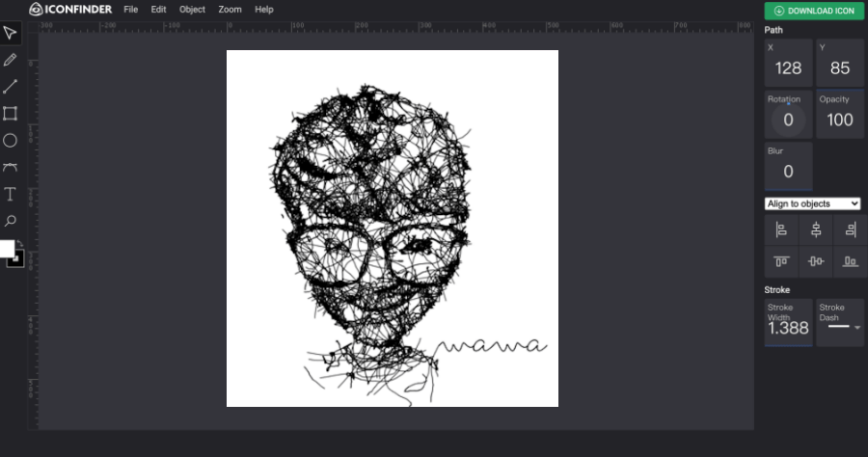Open the Align to objects dropdown
868x457 pixels.
[x=812, y=203]
